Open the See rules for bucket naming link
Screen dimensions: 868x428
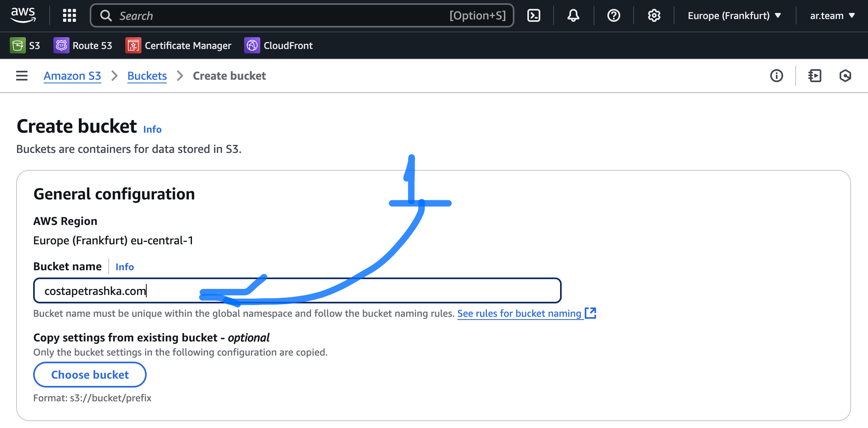coord(519,314)
